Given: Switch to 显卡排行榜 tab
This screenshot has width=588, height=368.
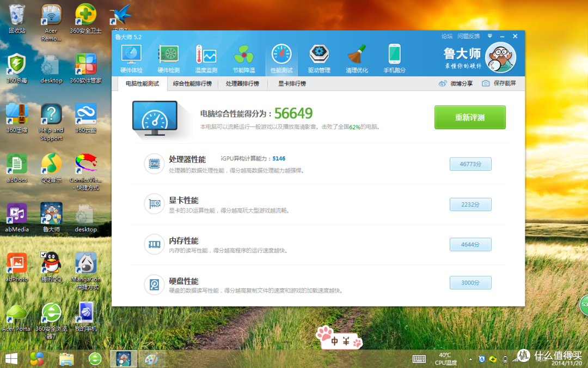Looking at the screenshot, I should click(292, 83).
